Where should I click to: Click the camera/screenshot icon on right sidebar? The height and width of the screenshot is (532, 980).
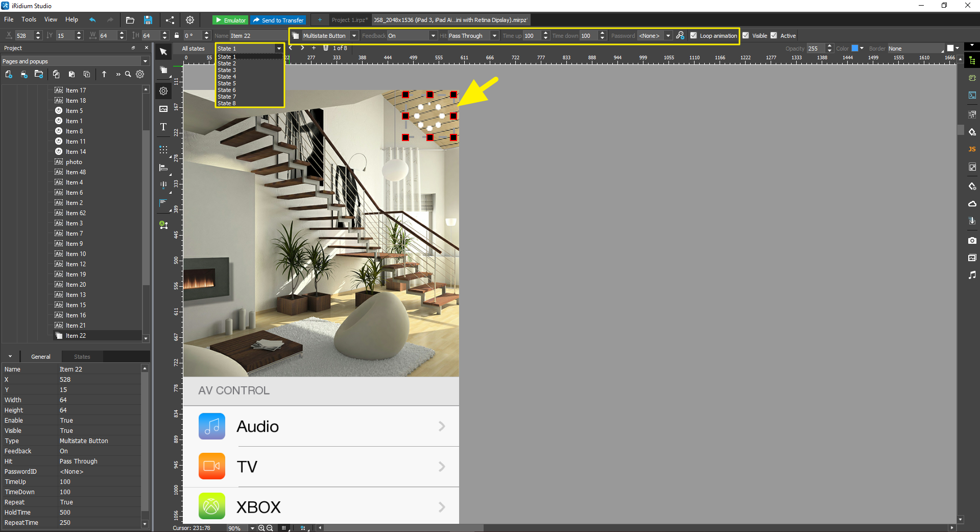tap(972, 240)
